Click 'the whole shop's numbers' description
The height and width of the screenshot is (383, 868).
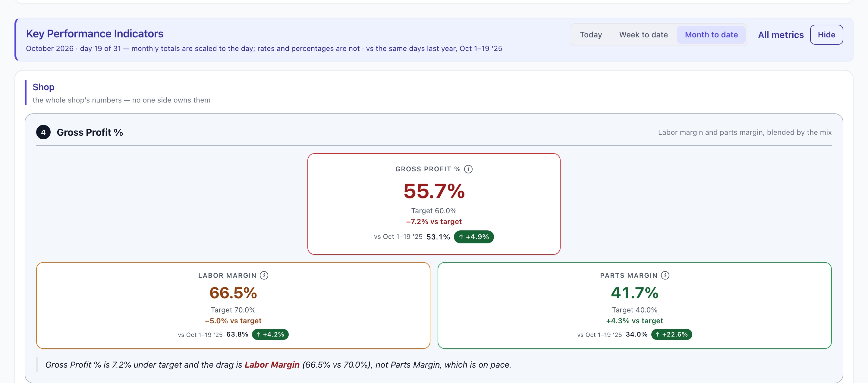(121, 100)
